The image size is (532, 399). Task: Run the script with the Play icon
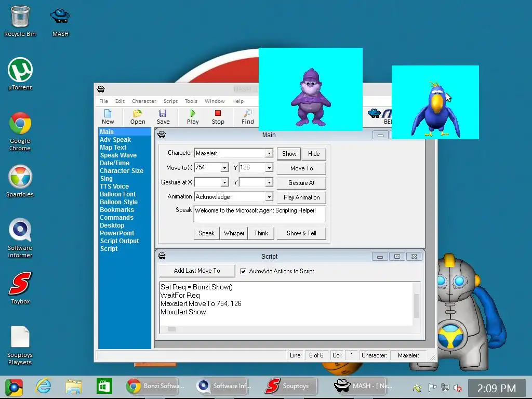(193, 117)
